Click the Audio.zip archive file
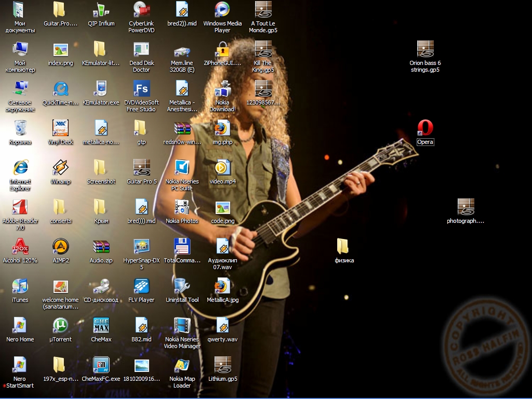The height and width of the screenshot is (399, 532). 101,247
